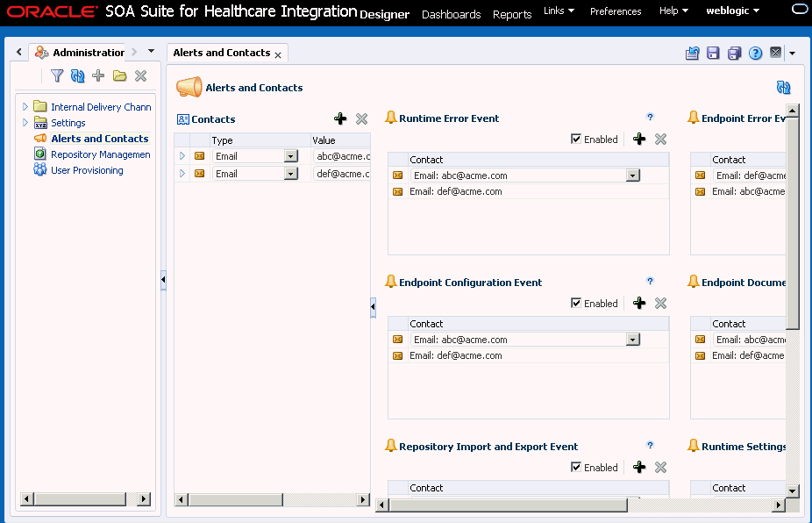Add contact to Endpoint Configuration Event
The image size is (812, 523).
click(x=639, y=304)
